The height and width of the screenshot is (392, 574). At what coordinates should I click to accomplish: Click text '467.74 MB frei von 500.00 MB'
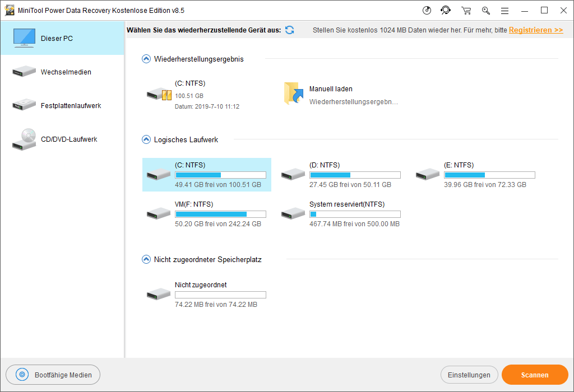tap(354, 224)
